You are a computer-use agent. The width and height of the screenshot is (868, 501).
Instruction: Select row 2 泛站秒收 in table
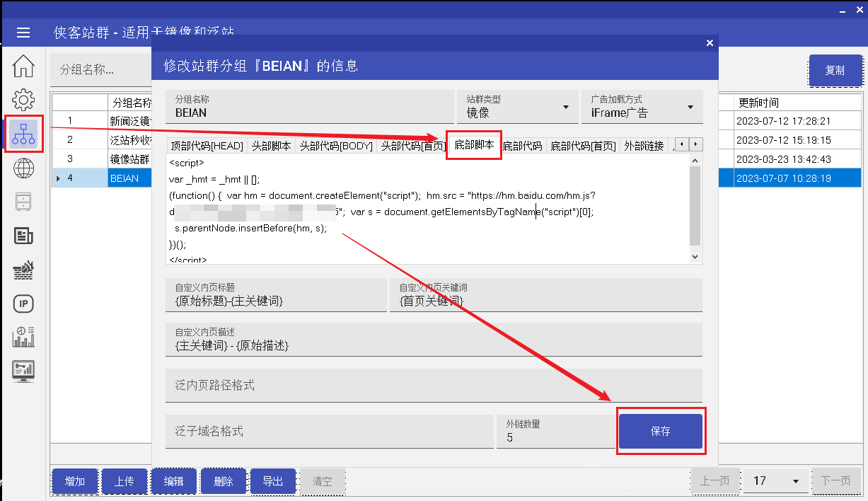pyautogui.click(x=101, y=140)
